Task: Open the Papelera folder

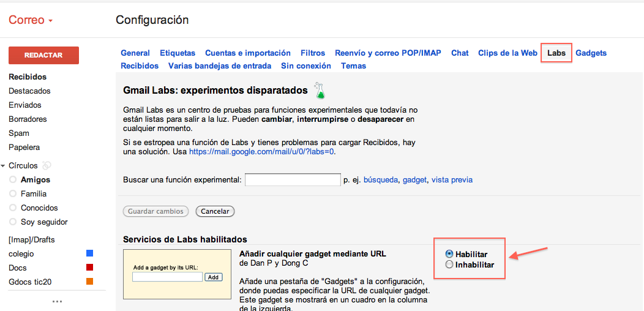Action: [24, 147]
